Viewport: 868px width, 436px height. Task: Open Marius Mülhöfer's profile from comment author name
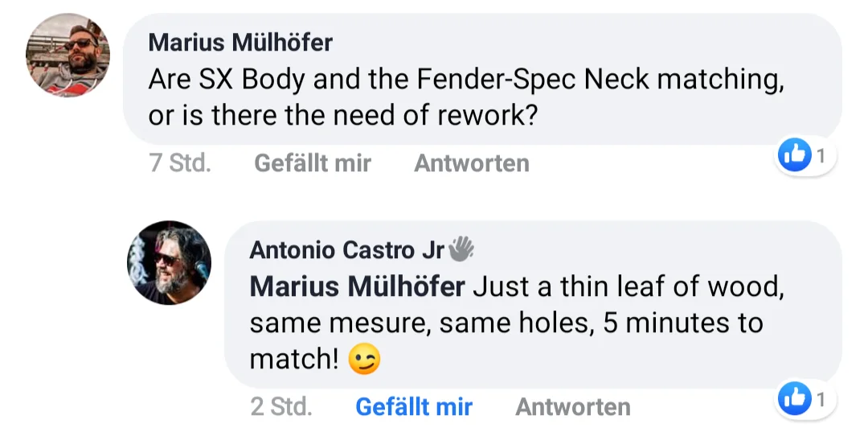click(240, 42)
